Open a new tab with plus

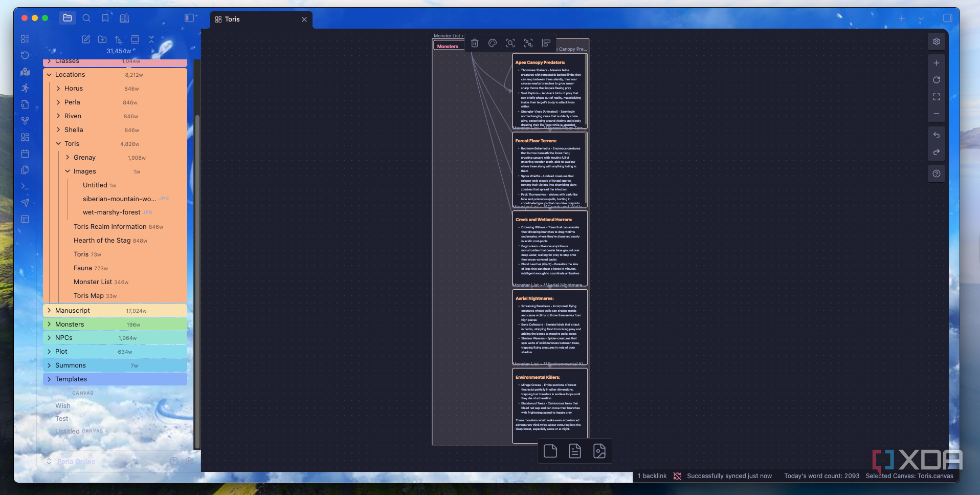[x=902, y=18]
